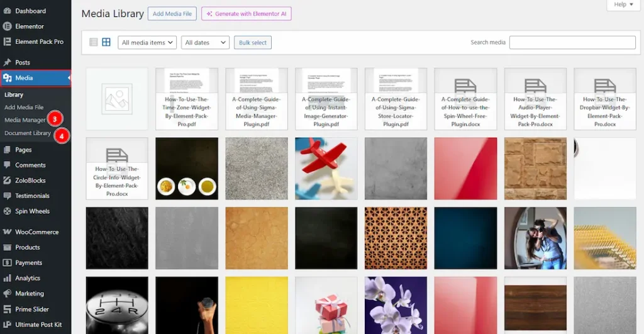Viewport: 644px width, 334px height.
Task: Click the Analytics bar chart icon
Action: pos(7,278)
